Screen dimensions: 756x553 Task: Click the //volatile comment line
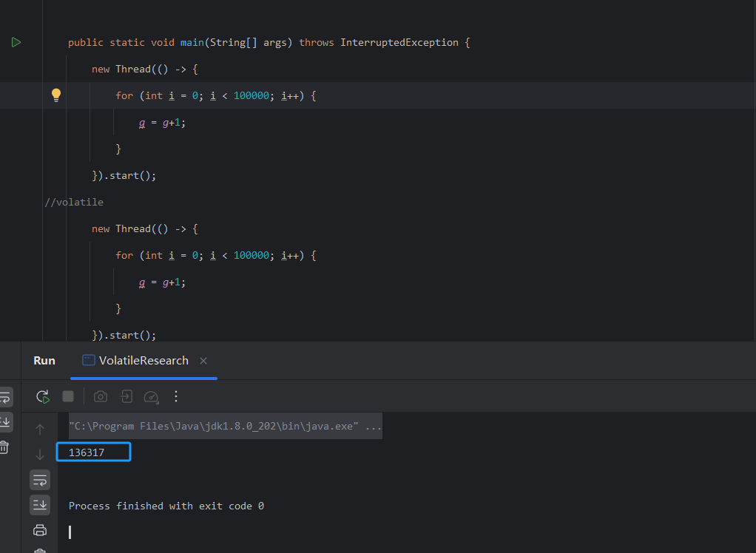tap(74, 202)
